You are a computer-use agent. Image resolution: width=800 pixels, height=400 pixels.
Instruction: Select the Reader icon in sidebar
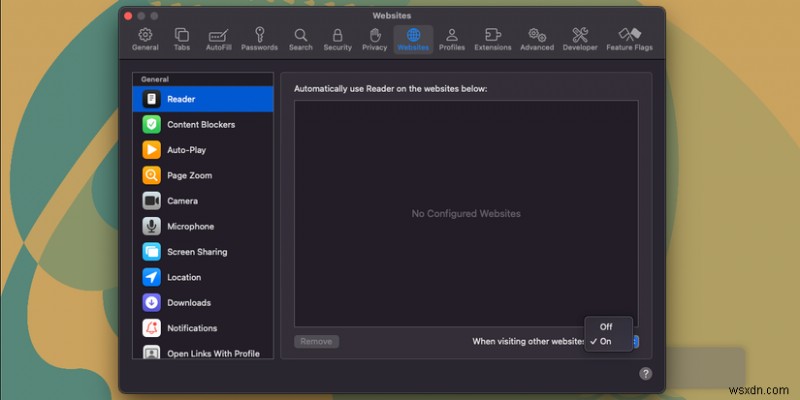(x=152, y=99)
